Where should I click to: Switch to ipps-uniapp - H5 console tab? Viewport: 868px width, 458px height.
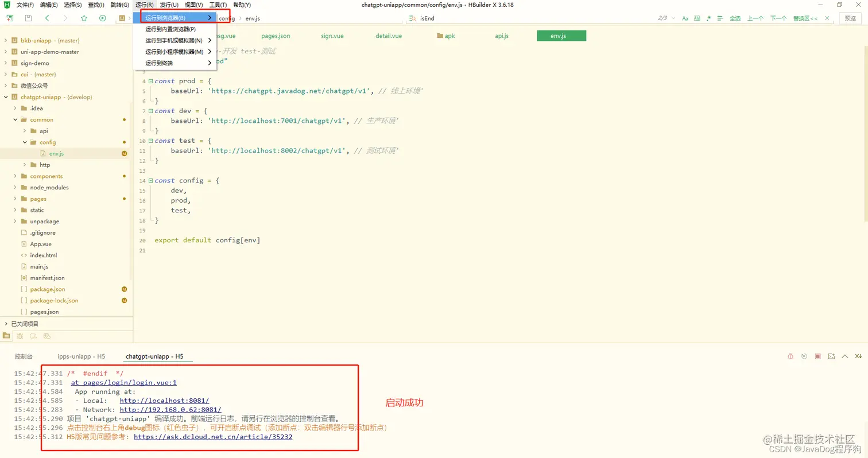click(x=82, y=356)
